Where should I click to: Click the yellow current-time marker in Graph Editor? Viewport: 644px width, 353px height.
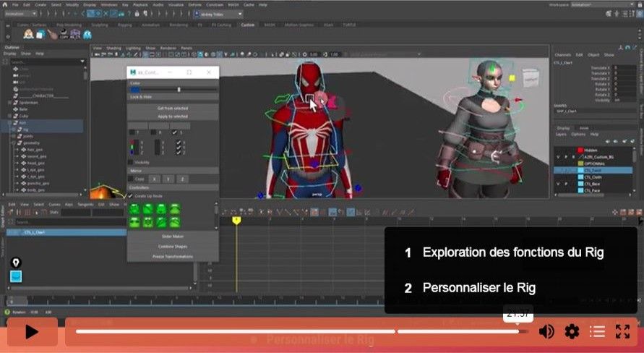pyautogui.click(x=236, y=221)
